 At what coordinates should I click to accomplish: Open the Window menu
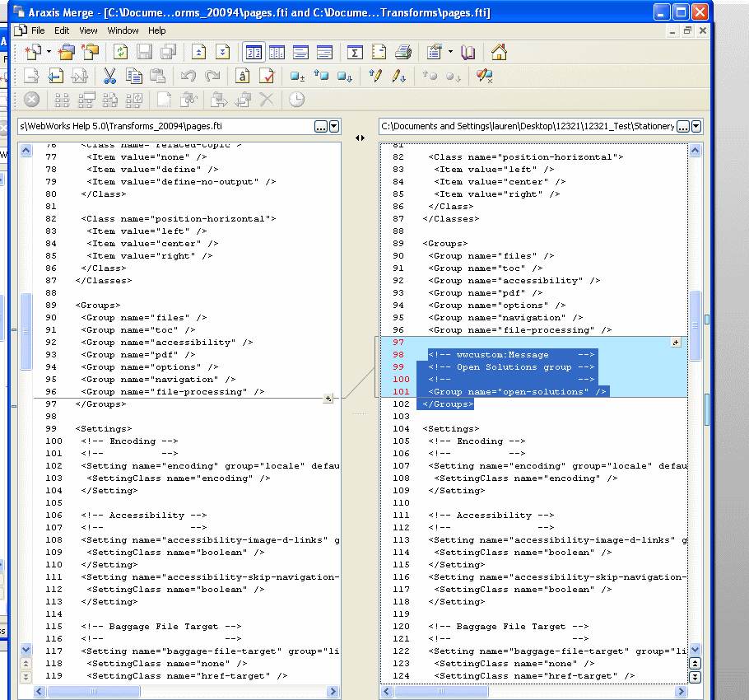(x=123, y=30)
